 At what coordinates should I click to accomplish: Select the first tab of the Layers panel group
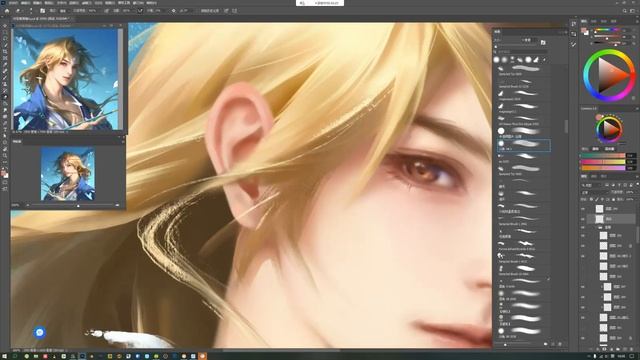tap(584, 177)
